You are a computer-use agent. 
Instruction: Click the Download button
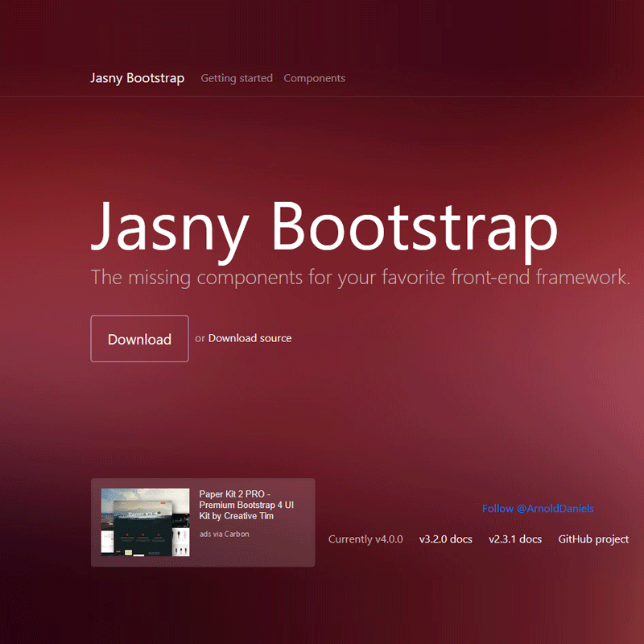point(139,339)
